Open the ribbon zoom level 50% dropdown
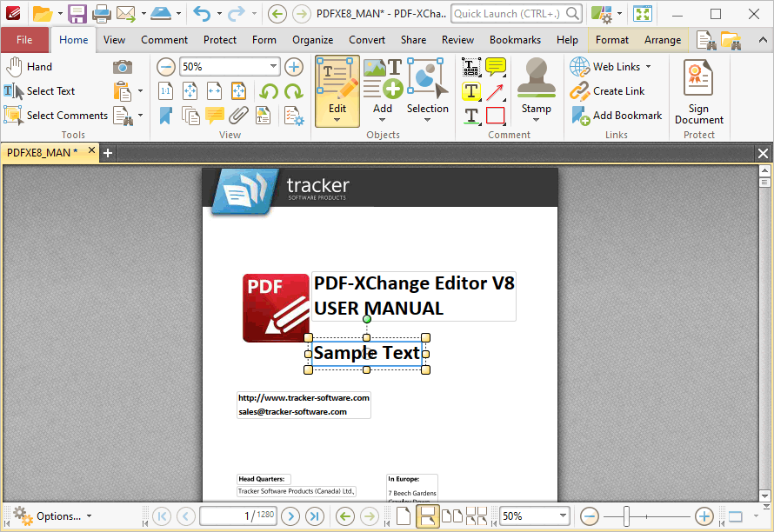The width and height of the screenshot is (774, 532). point(273,67)
